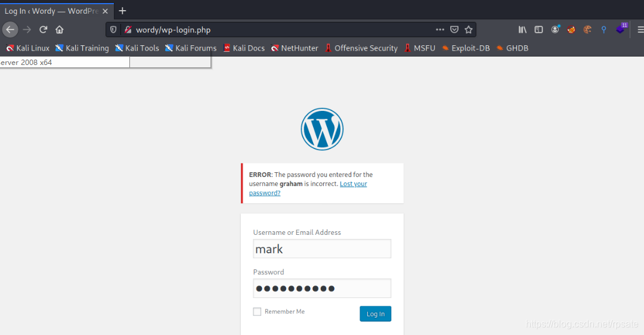This screenshot has width=644, height=335.
Task: Open Kali Docs bookmark
Action: (x=244, y=48)
